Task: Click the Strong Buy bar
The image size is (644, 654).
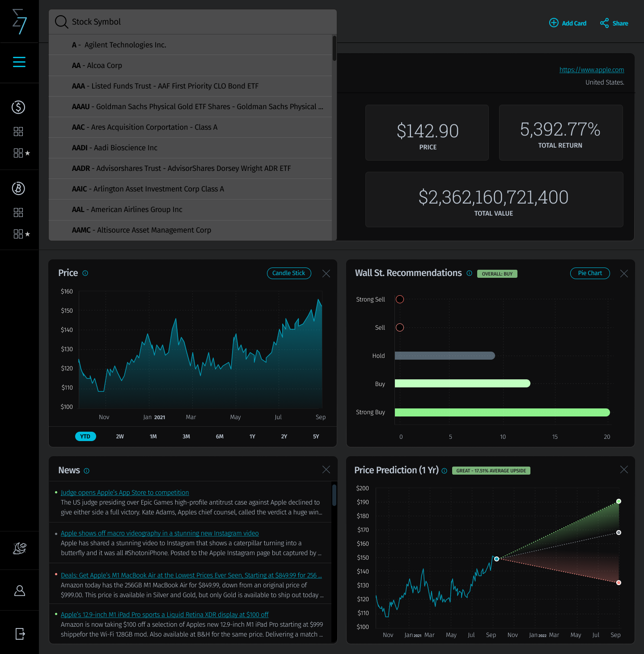Action: click(x=502, y=412)
